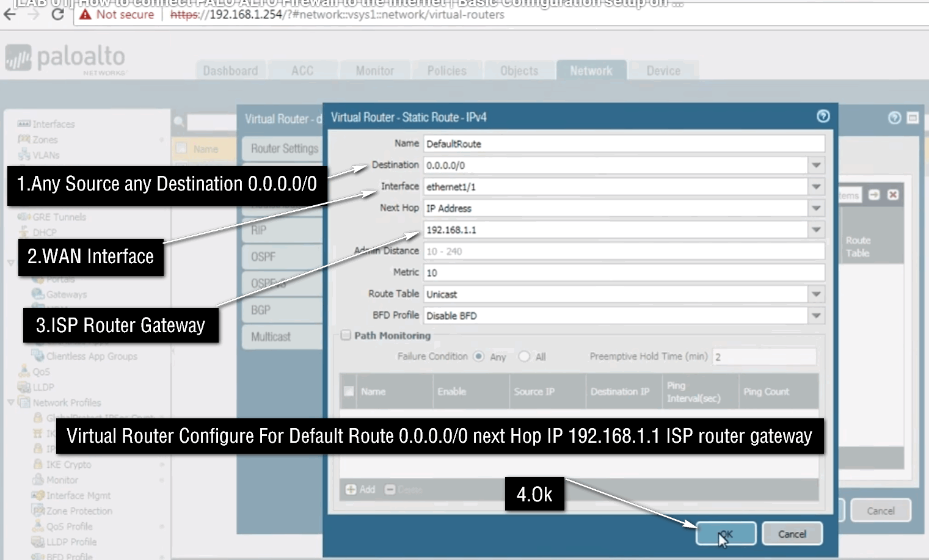Tick the path monitoring table header checkbox
Viewport: 929px width, 560px height.
tap(349, 391)
